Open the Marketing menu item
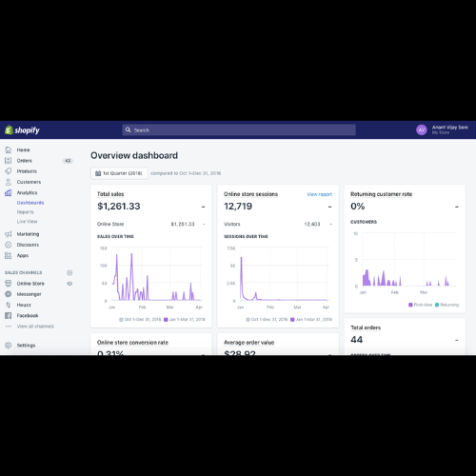Screen dimensions: 476x476 pos(28,234)
